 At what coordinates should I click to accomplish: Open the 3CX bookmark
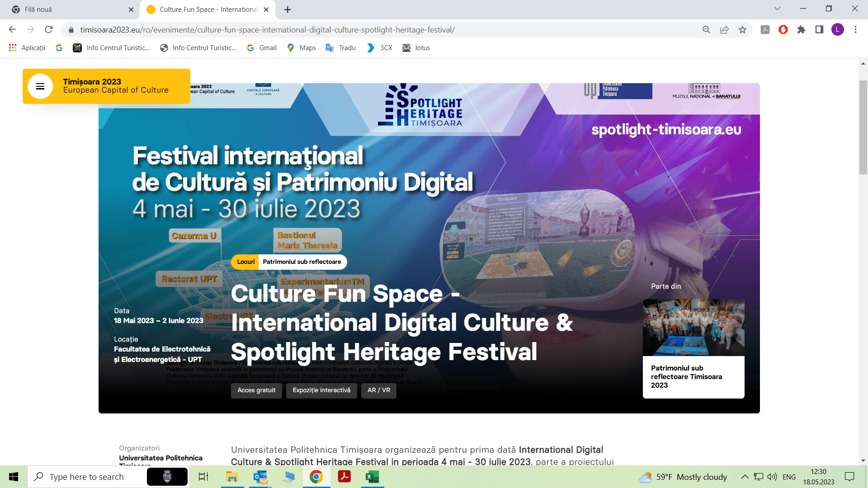coord(380,48)
